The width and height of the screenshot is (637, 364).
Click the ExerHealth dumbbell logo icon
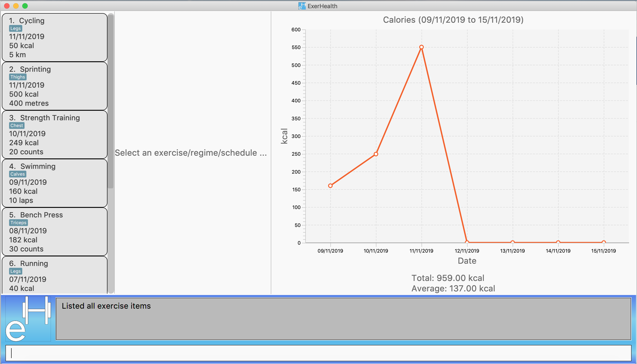[28, 319]
